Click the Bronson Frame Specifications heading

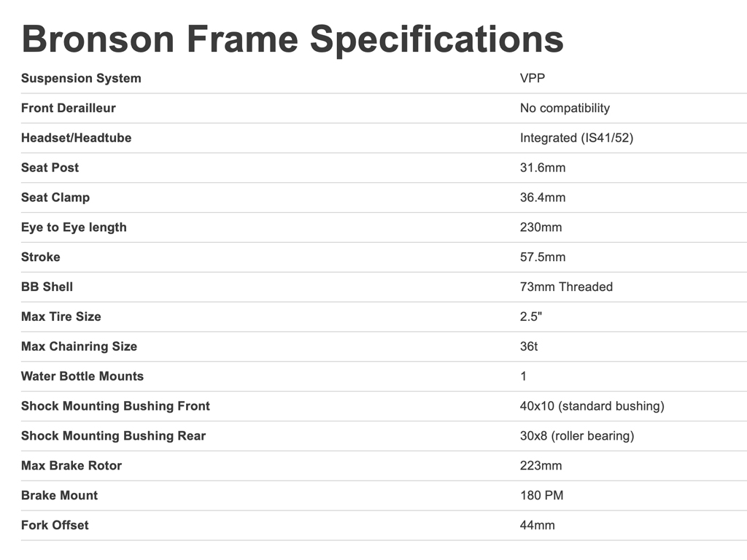(292, 38)
